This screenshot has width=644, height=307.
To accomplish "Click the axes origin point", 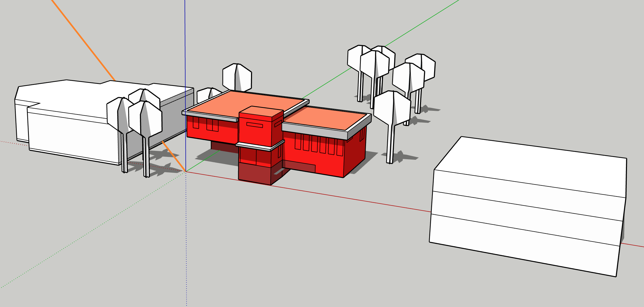I will tap(186, 172).
